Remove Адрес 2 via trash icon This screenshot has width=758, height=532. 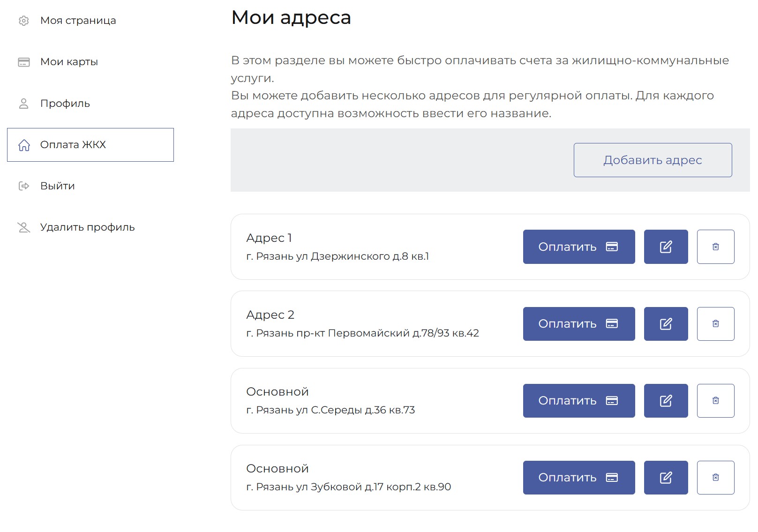pyautogui.click(x=715, y=324)
